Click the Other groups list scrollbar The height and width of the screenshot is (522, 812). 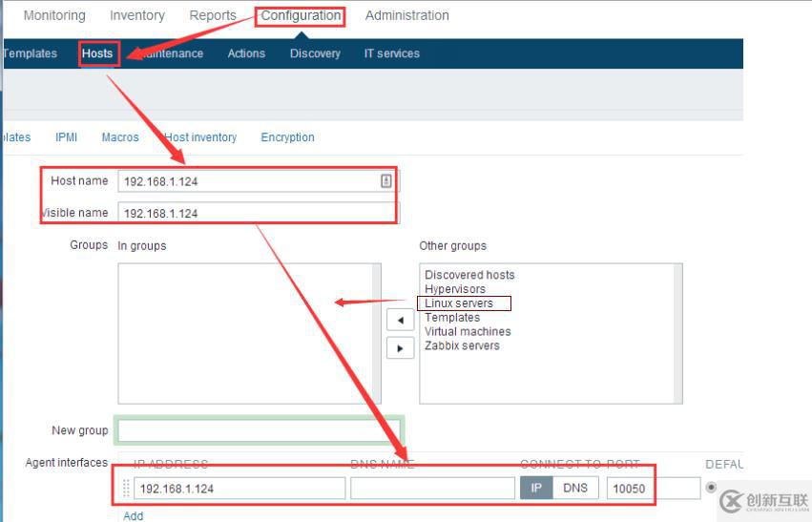click(x=678, y=333)
